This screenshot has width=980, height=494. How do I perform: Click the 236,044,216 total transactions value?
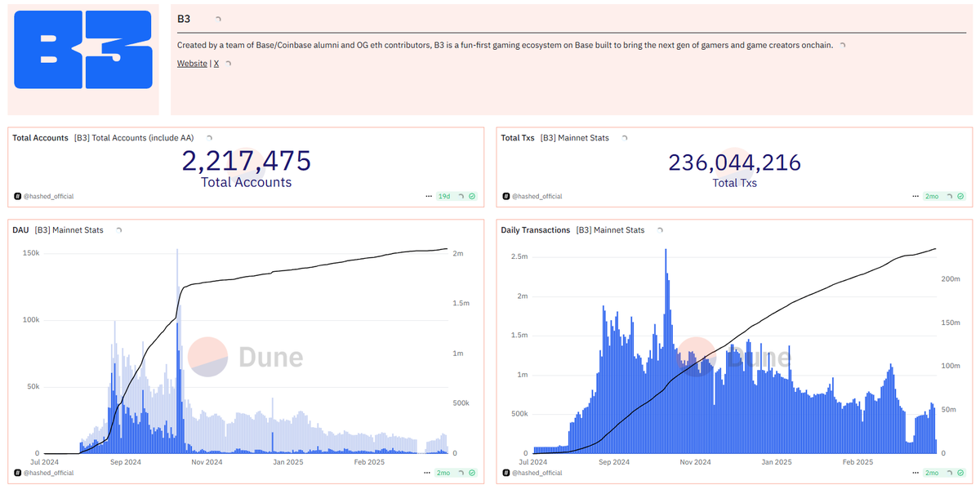pos(735,162)
